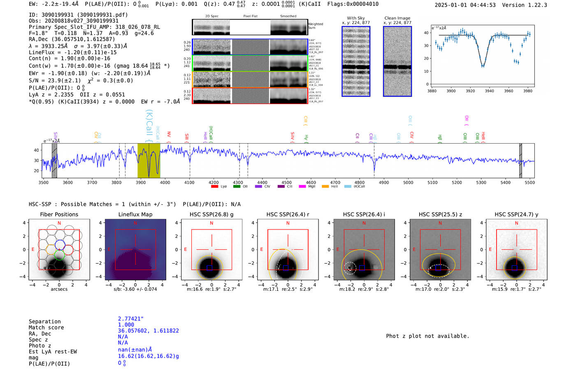The image size is (576, 392).
Task: Select the blue-outlined 2D spectrum row
Action: point(250,47)
